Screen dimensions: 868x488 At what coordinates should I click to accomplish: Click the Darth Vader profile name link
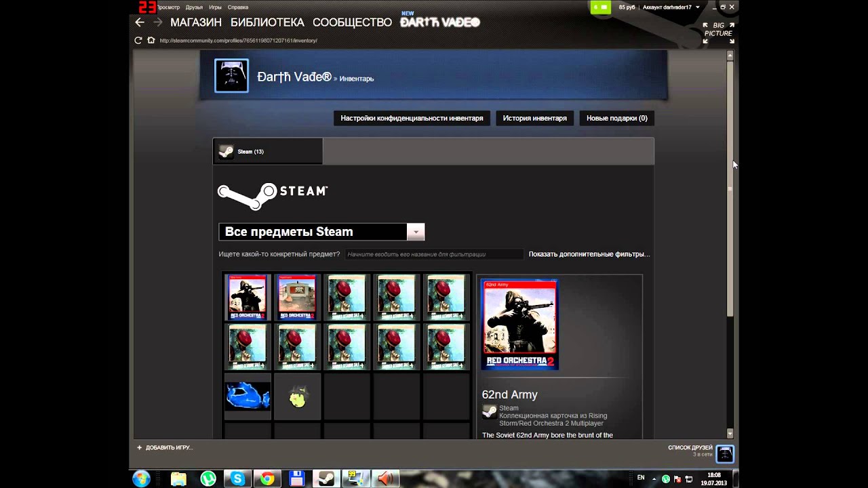point(294,77)
